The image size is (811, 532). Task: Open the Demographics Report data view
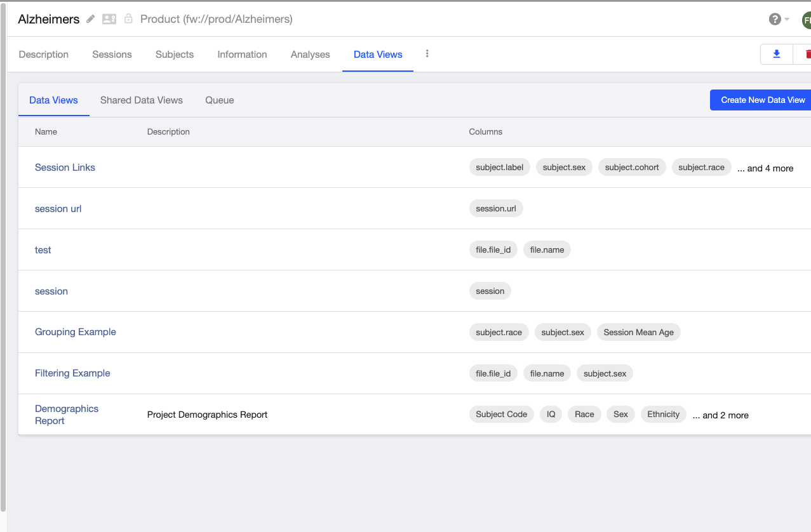[x=66, y=414]
